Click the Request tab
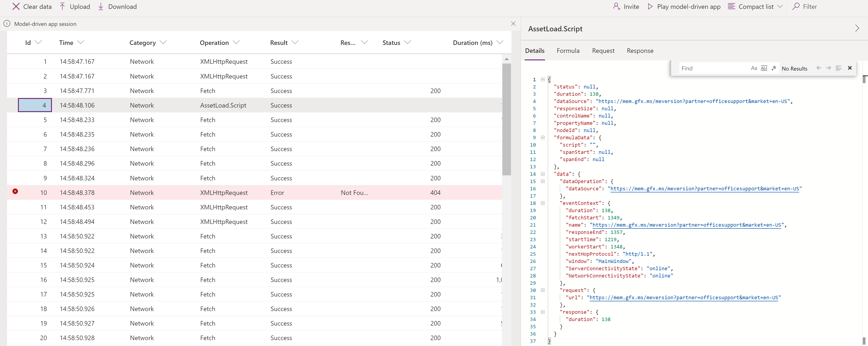Image resolution: width=868 pixels, height=346 pixels. pos(603,50)
